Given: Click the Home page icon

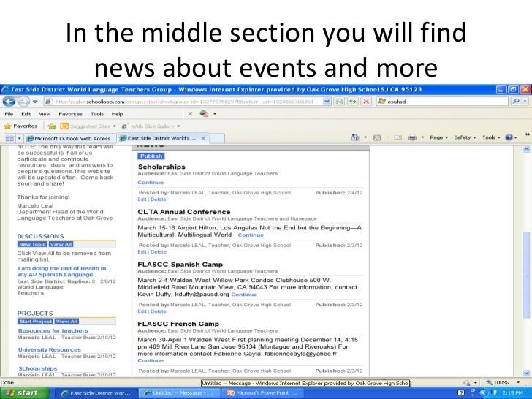Looking at the screenshot, I should (x=355, y=137).
